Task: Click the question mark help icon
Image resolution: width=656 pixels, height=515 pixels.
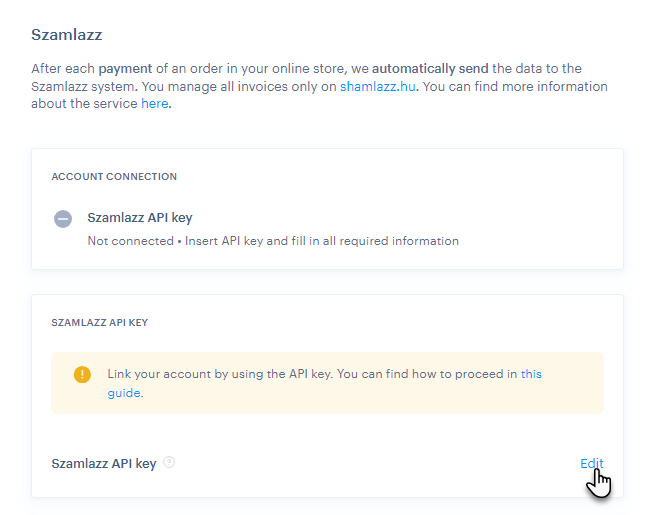Action: [x=169, y=462]
